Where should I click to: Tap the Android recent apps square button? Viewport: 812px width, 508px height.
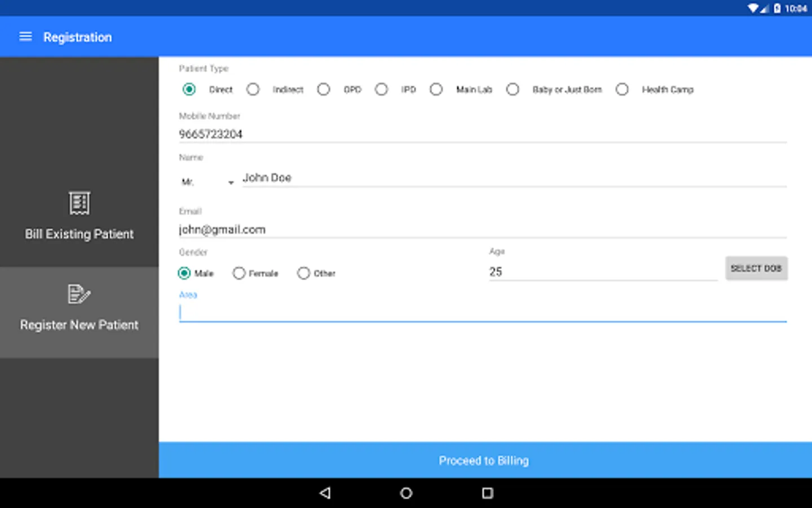[x=488, y=493]
